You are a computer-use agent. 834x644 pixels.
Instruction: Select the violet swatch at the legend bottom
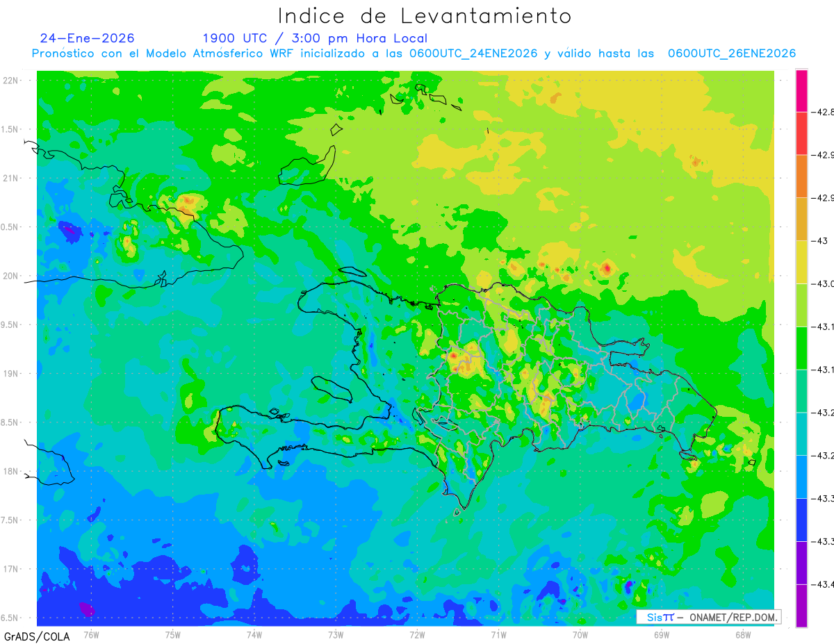801,606
